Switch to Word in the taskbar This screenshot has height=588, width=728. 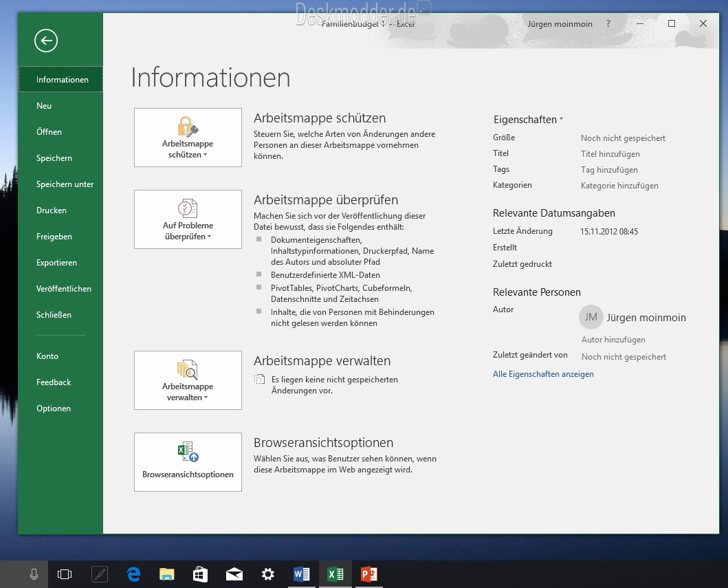pos(301,574)
